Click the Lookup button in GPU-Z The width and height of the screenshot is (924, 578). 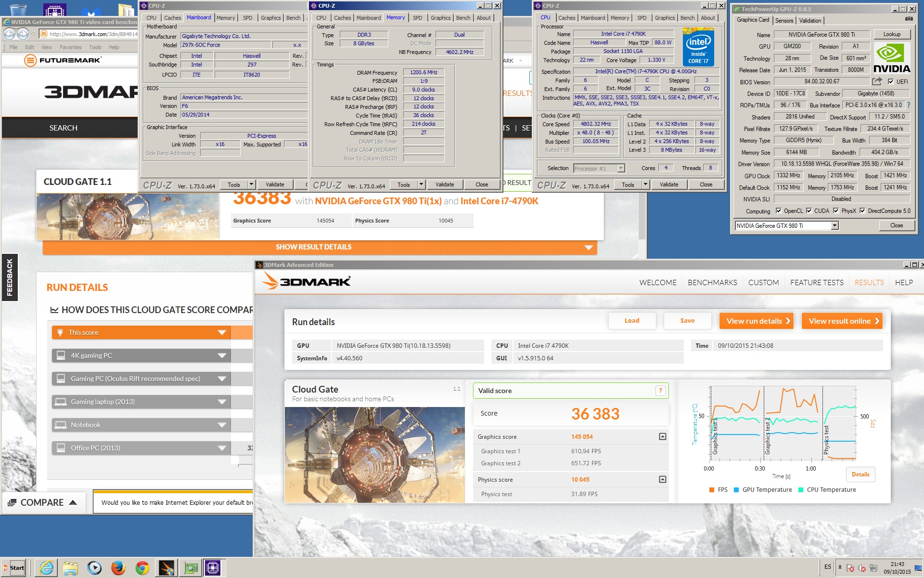click(892, 34)
